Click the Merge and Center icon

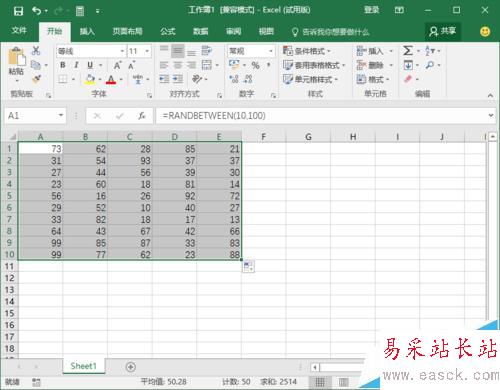(x=207, y=65)
